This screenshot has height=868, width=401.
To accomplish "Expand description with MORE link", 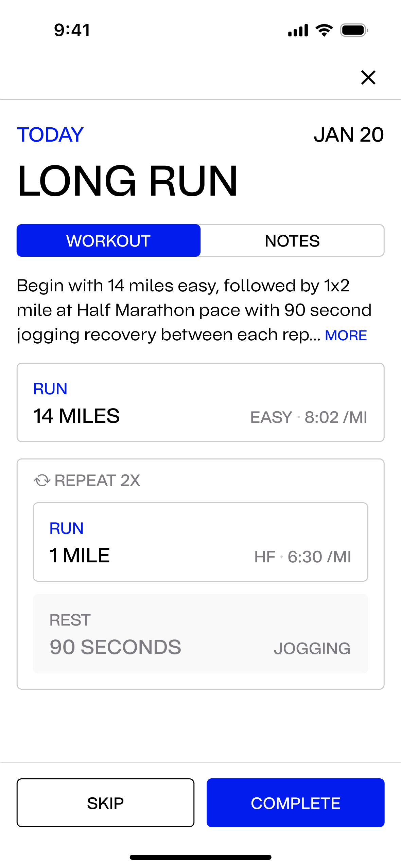I will (346, 336).
